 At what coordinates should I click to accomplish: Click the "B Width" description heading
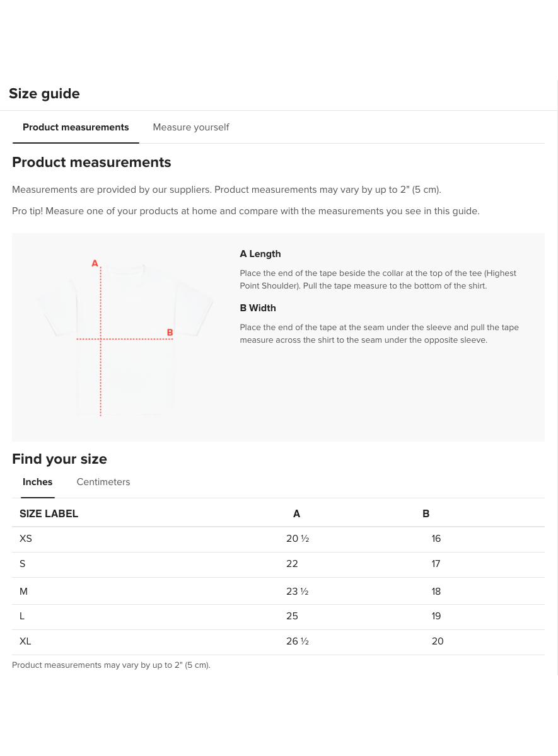click(258, 308)
